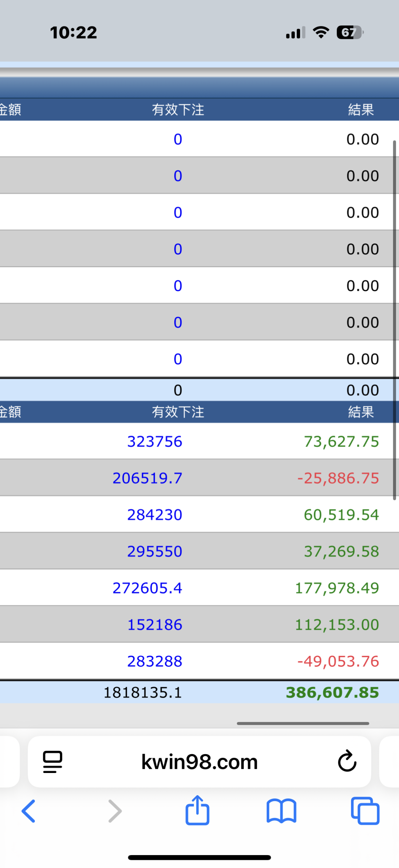399x868 pixels.
Task: Open the Safari share sheet icon
Action: pyautogui.click(x=197, y=810)
